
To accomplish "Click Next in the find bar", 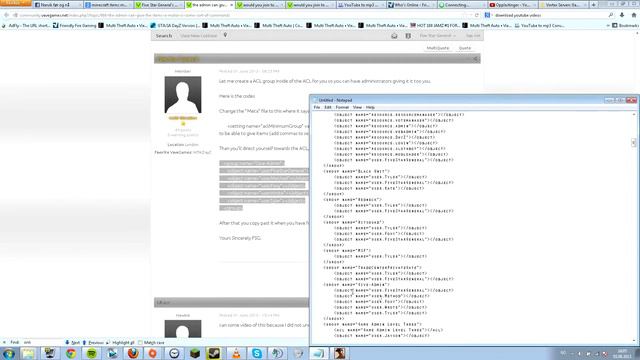I will 73,342.
